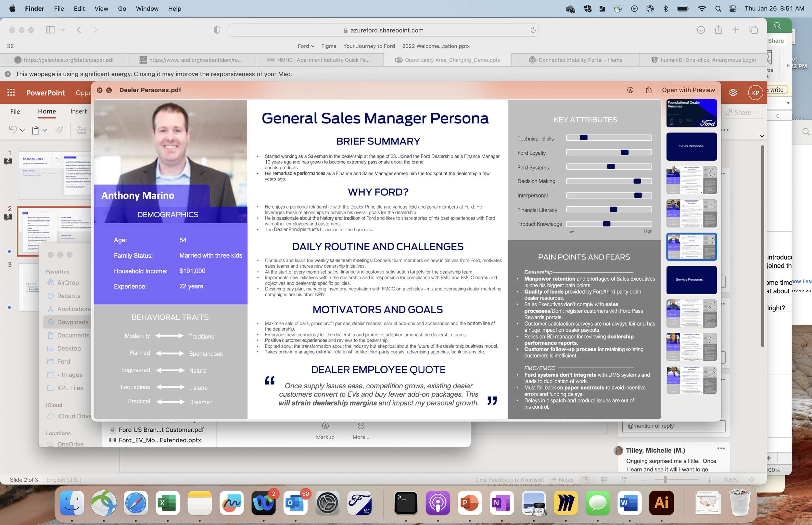812x525 pixels.
Task: Select the Home ribbon tab
Action: tap(47, 111)
